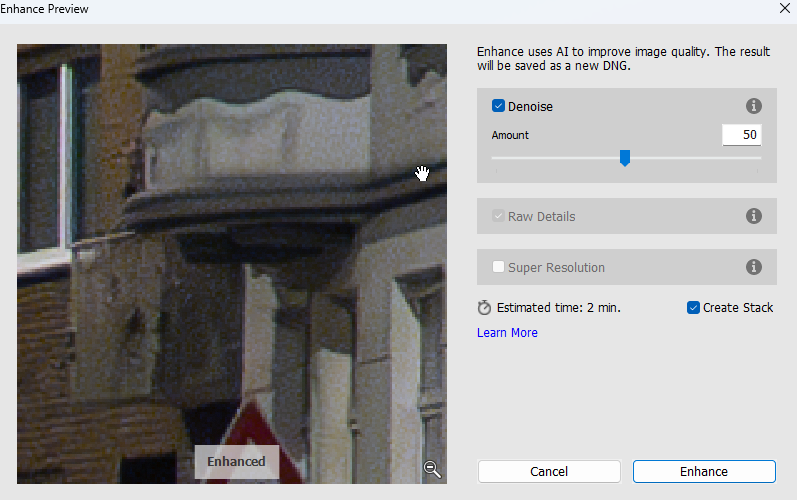Open the Super Resolution info icon

753,267
